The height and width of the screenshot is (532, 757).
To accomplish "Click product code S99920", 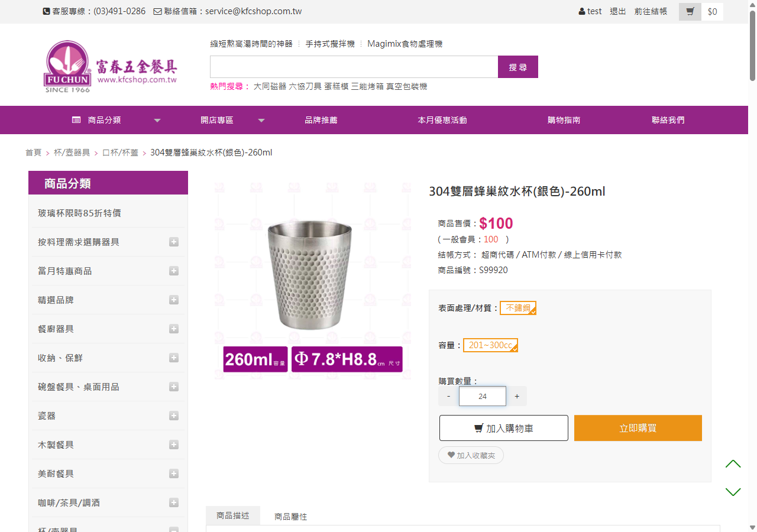I will (x=493, y=270).
